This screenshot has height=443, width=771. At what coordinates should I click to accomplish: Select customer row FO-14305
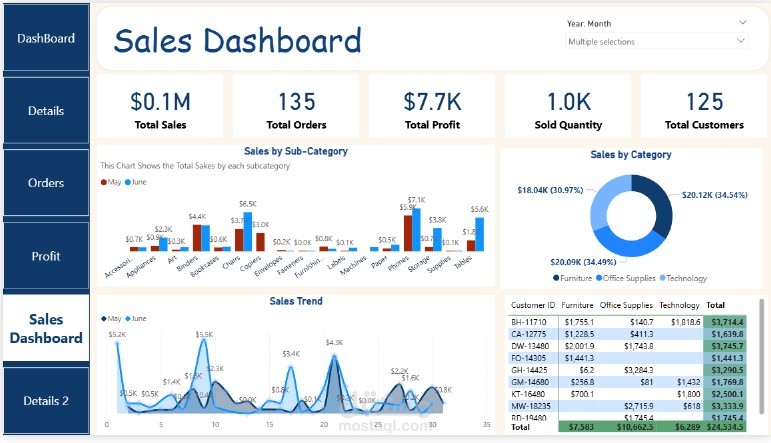tap(627, 358)
